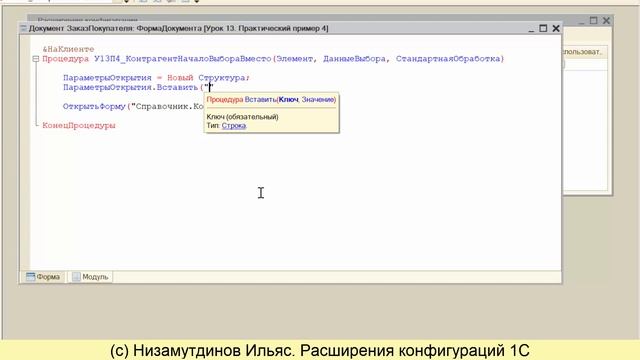This screenshot has height=360, width=640.
Task: Click the Ключ parameter in the tooltip signature
Action: point(288,100)
